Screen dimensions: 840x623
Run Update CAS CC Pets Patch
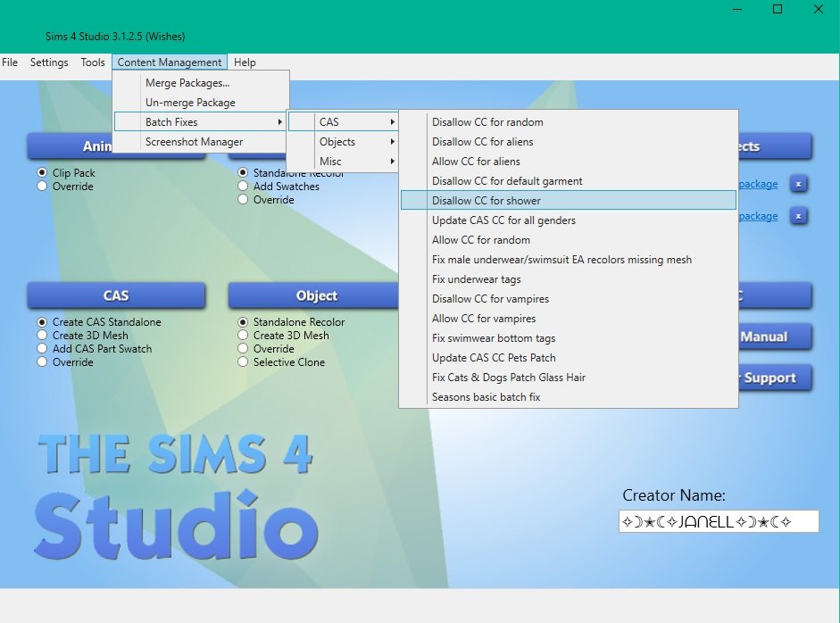tap(569, 357)
